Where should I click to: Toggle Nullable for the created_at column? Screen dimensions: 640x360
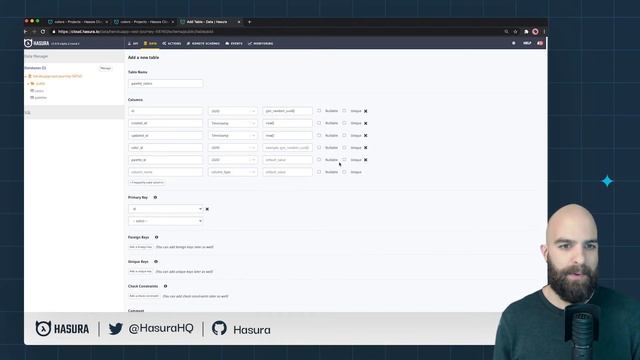[x=319, y=123]
